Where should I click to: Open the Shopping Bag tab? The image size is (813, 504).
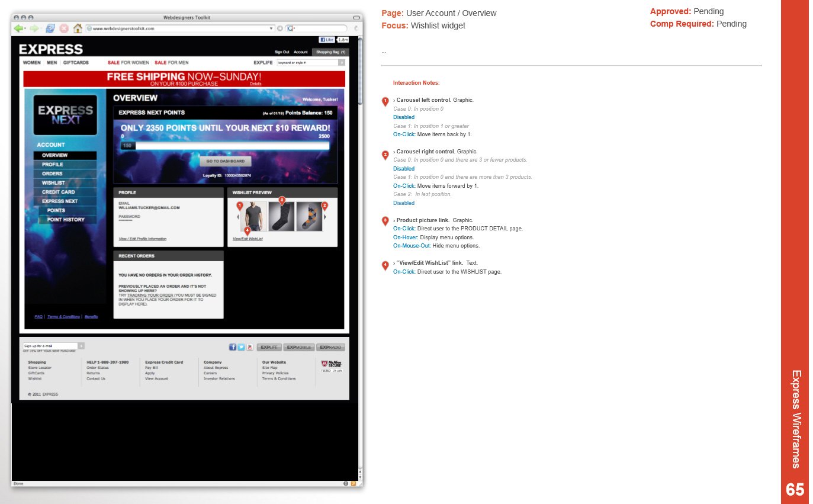[x=330, y=52]
